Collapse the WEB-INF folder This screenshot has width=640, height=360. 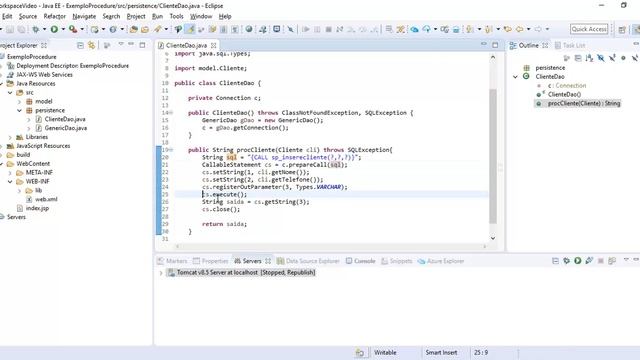pyautogui.click(x=10, y=182)
